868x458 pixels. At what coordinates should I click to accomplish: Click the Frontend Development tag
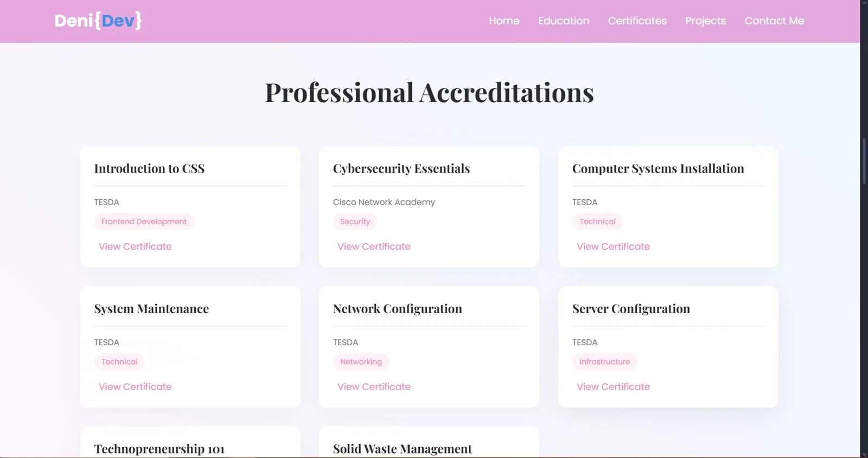144,221
